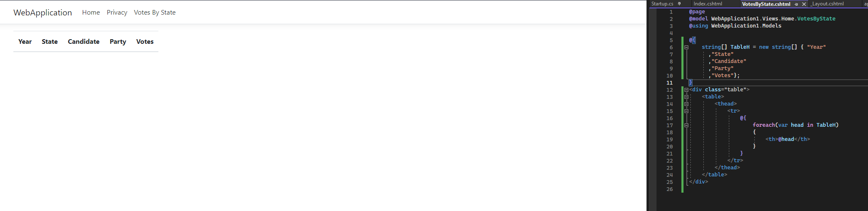Collapse the foreach loop block

686,125
